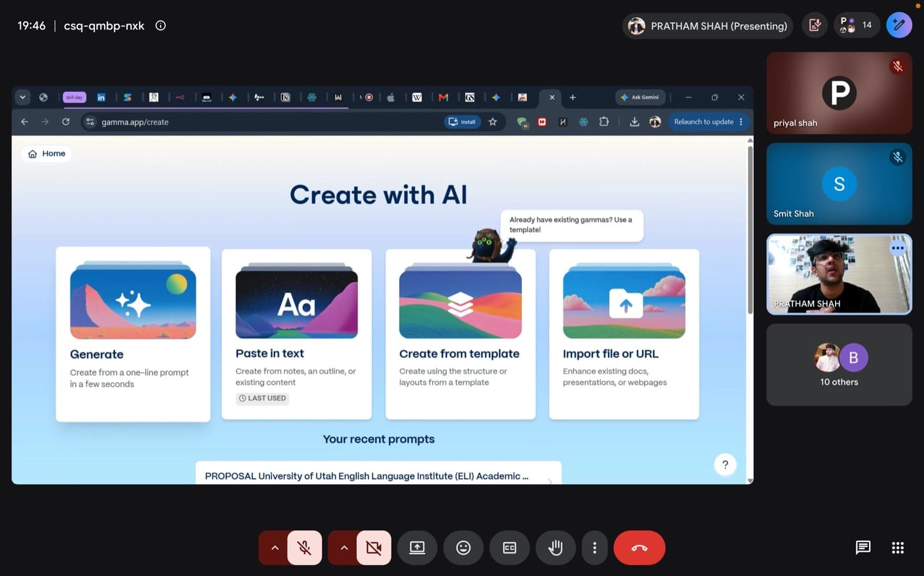Click the red extension icon in toolbar
This screenshot has width=924, height=576.
542,122
